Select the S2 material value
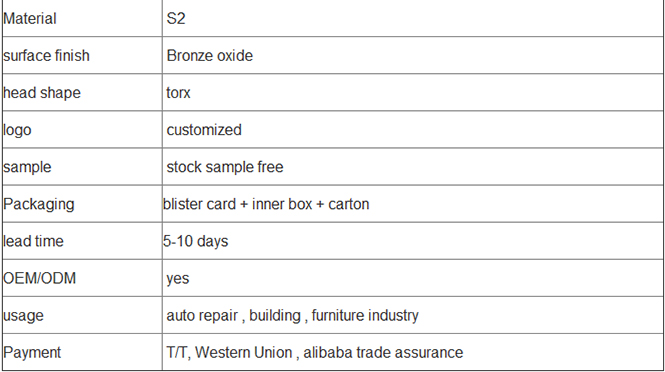This screenshot has height=372, width=665. [176, 19]
